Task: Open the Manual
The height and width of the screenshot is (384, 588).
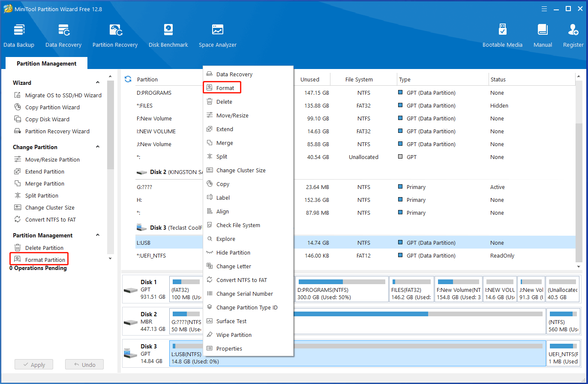Action: point(543,36)
